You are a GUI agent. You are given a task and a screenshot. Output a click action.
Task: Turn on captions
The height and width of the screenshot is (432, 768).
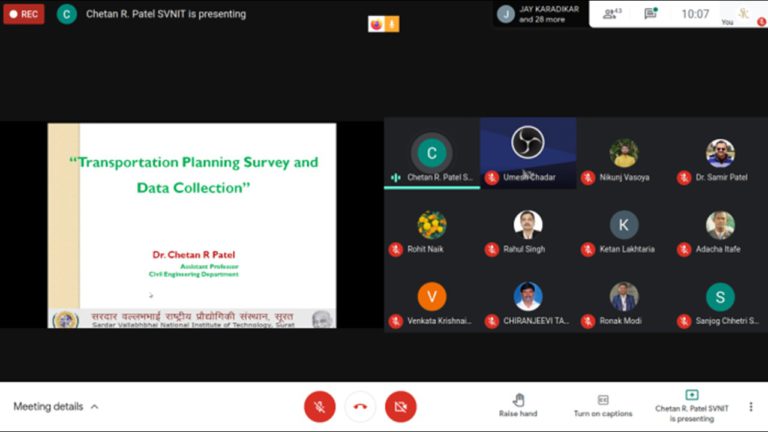(603, 406)
